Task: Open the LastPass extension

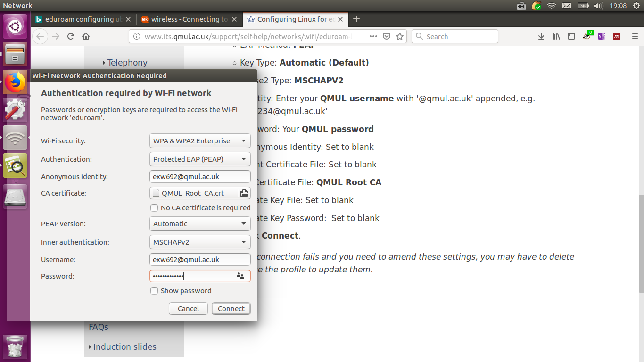Action: (x=617, y=36)
